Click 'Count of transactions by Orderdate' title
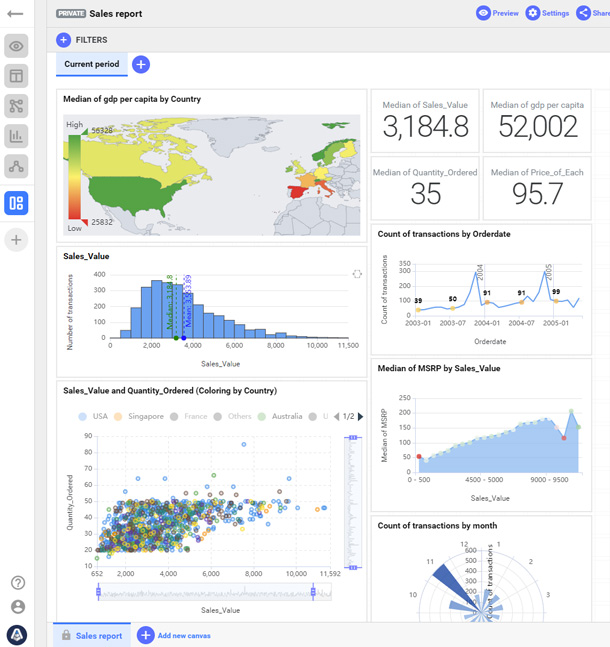 click(x=444, y=234)
